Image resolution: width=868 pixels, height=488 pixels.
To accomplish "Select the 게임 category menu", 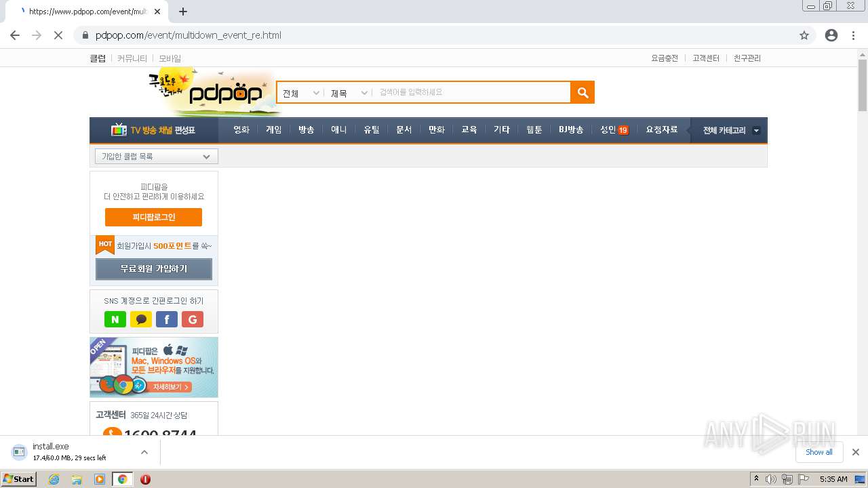I will pos(274,129).
